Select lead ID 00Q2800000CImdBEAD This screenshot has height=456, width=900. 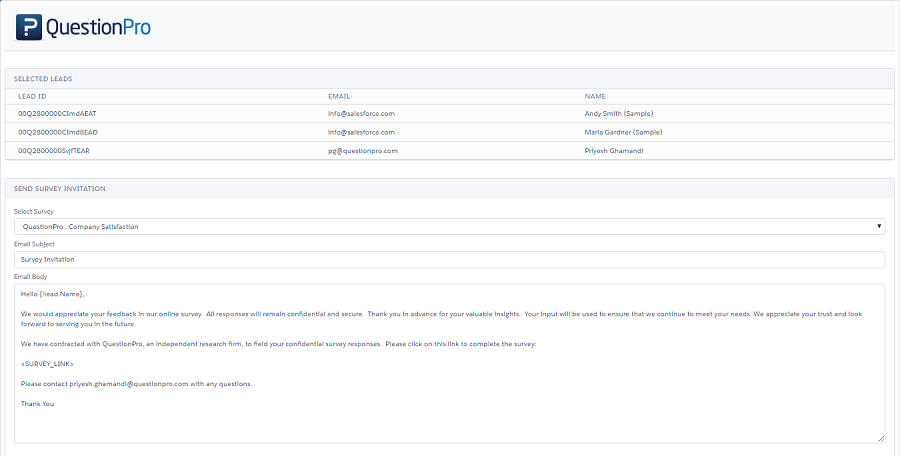pos(57,132)
